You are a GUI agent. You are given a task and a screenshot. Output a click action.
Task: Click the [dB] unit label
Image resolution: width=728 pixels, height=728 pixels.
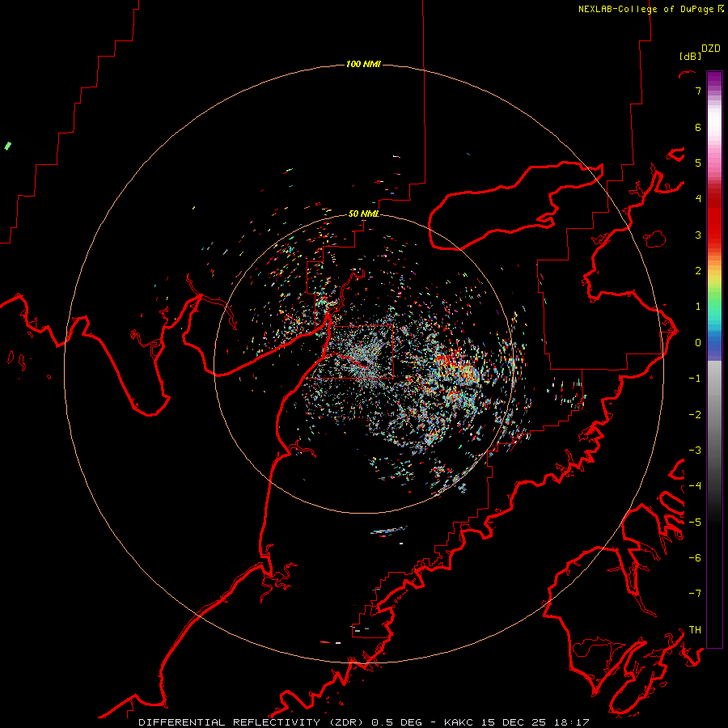pyautogui.click(x=690, y=56)
